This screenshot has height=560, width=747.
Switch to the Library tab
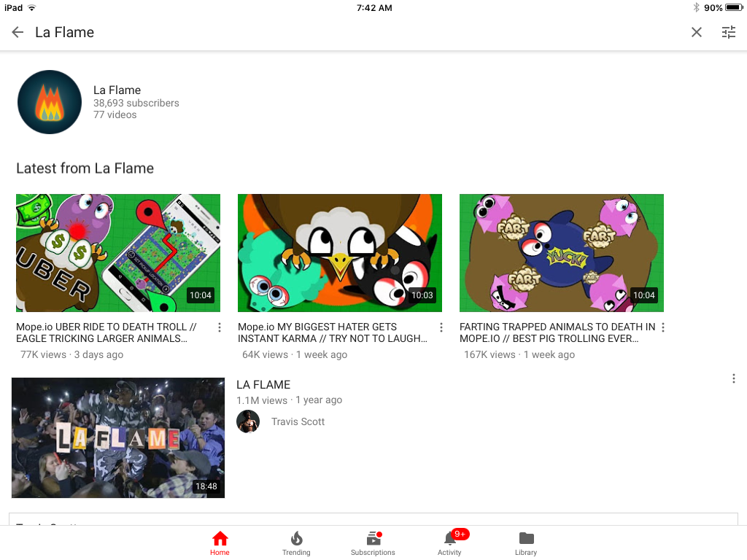(x=526, y=544)
